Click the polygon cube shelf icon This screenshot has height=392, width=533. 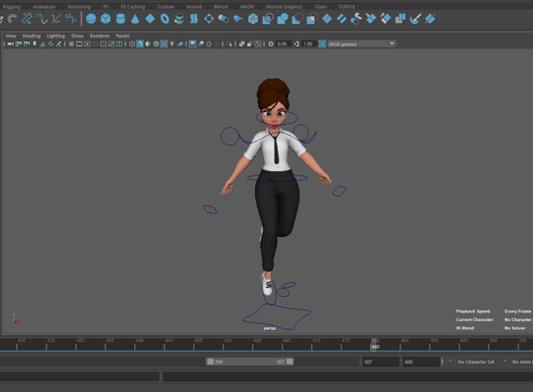pyautogui.click(x=105, y=19)
